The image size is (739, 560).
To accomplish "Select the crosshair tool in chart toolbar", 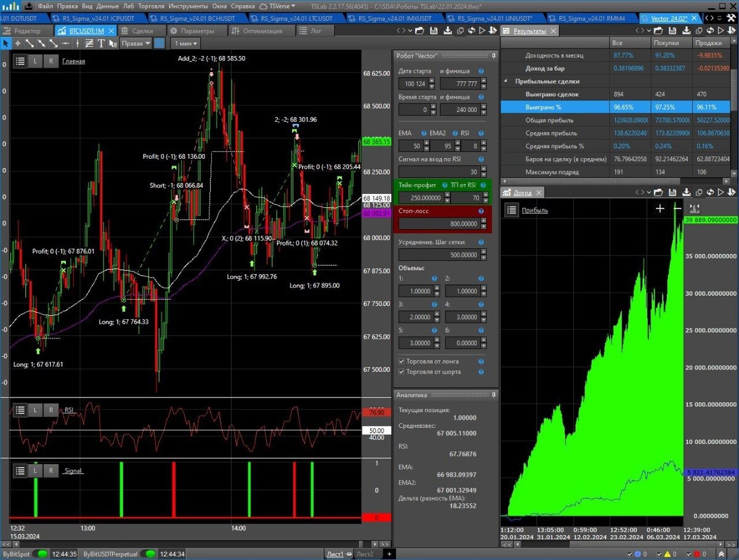I will click(x=18, y=43).
